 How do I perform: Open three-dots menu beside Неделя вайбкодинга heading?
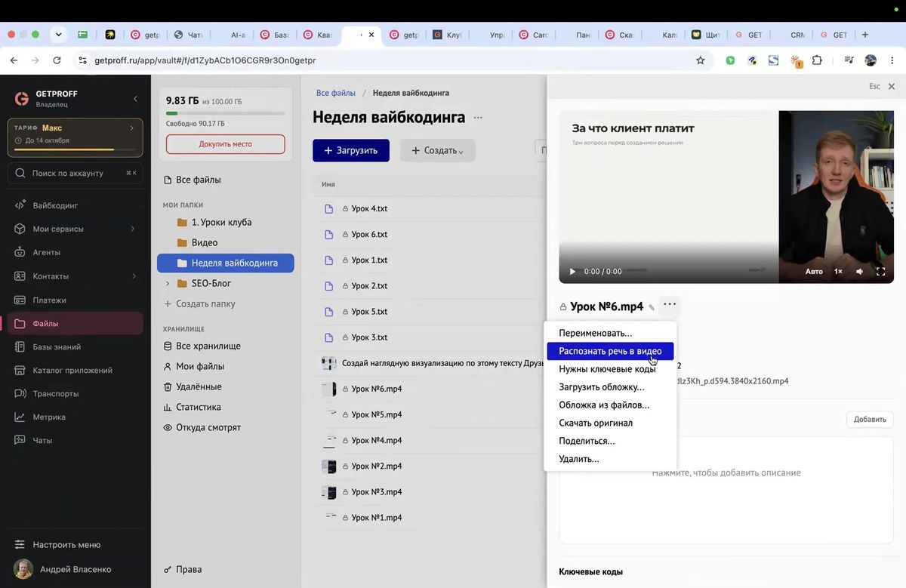pyautogui.click(x=479, y=117)
